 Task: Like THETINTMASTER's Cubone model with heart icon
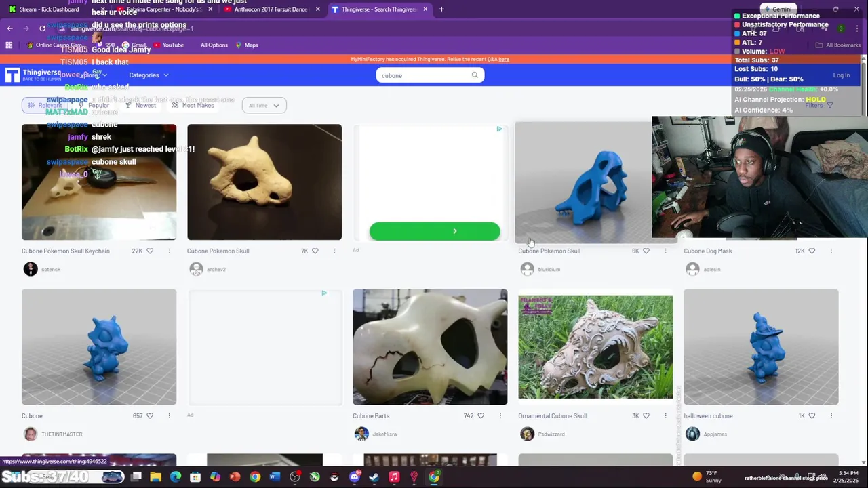(x=150, y=415)
